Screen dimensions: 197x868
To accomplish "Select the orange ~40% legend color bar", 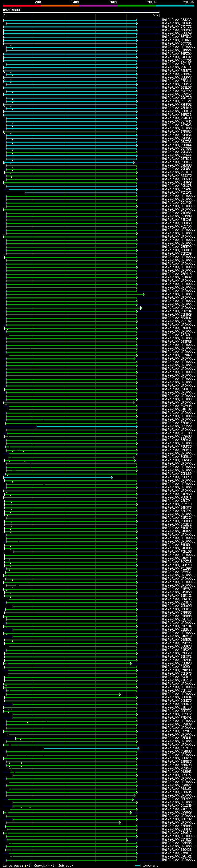I will pos(60,6).
